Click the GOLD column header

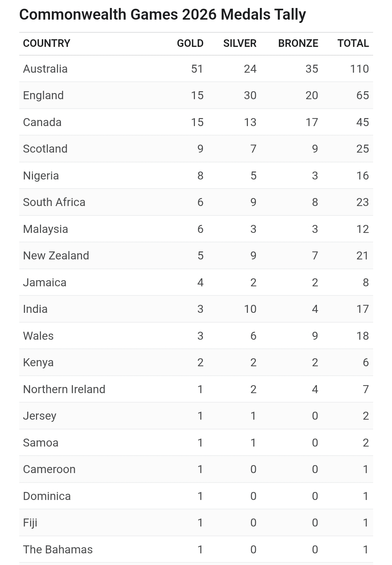click(x=190, y=43)
